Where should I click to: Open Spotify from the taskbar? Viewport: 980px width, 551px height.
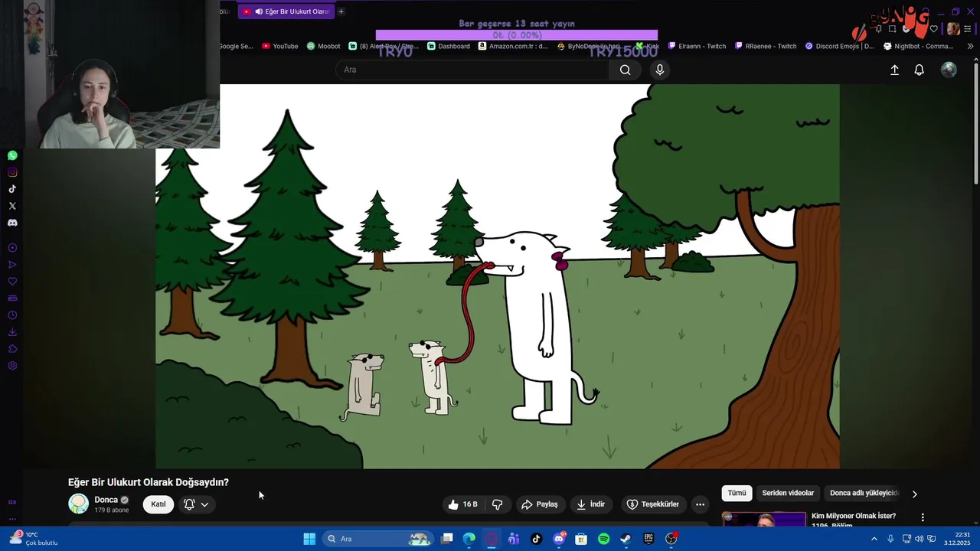point(603,539)
